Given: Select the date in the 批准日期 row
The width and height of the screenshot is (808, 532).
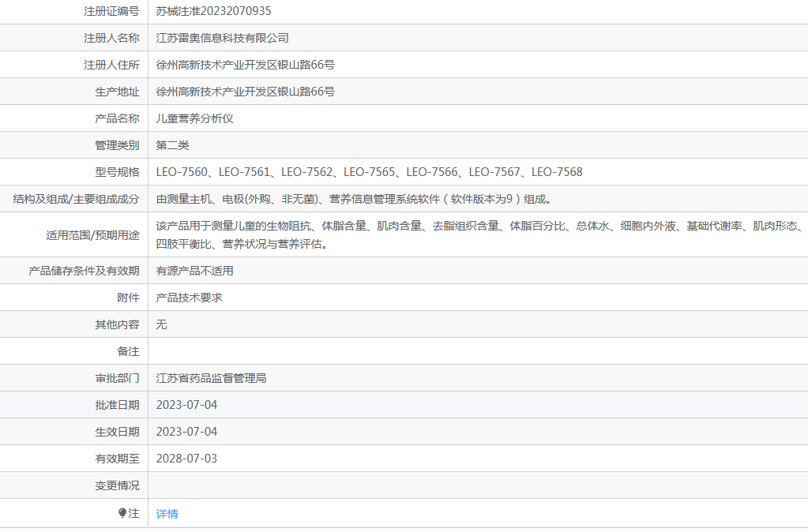Looking at the screenshot, I should pyautogui.click(x=186, y=405).
